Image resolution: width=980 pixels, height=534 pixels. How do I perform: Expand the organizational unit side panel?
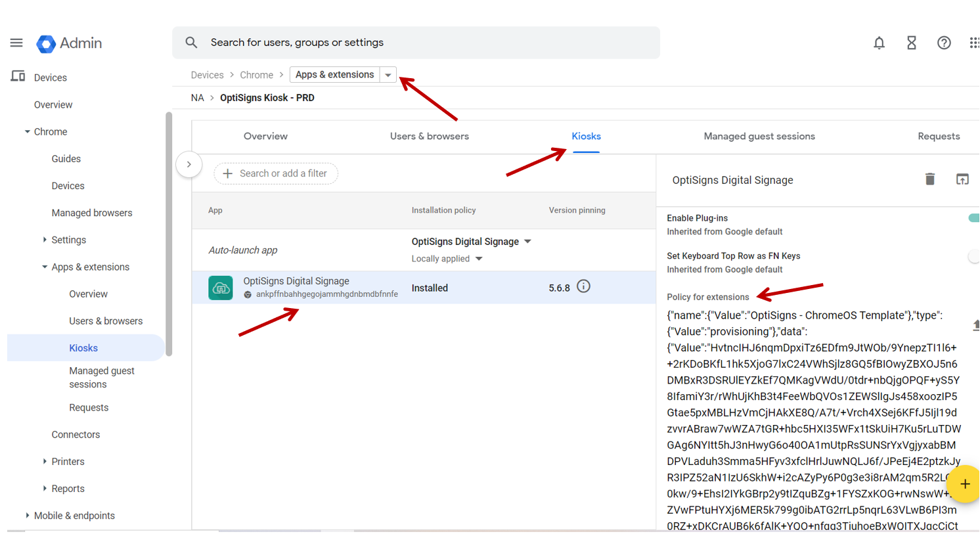189,164
